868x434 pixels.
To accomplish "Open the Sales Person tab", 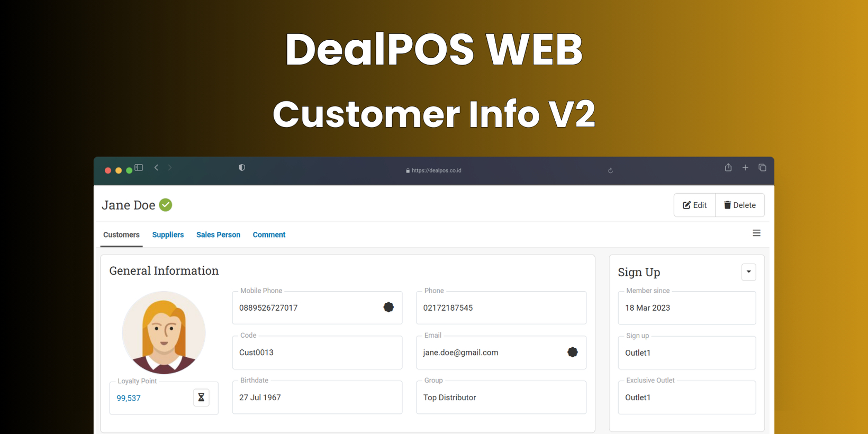I will point(218,235).
